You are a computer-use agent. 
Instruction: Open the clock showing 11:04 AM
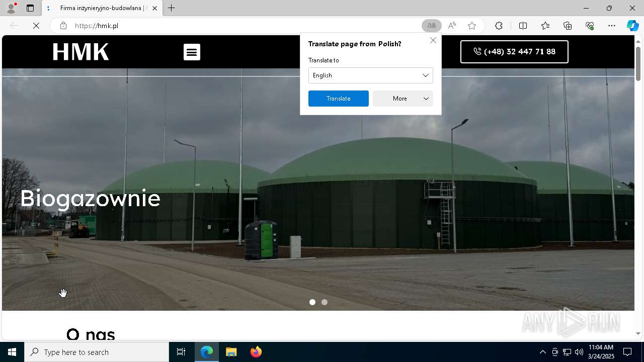point(601,352)
